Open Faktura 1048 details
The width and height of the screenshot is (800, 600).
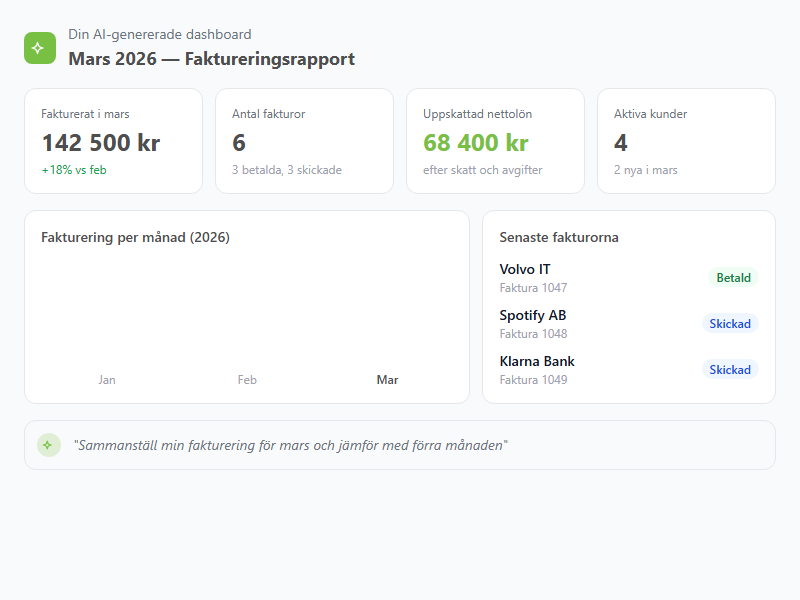533,333
